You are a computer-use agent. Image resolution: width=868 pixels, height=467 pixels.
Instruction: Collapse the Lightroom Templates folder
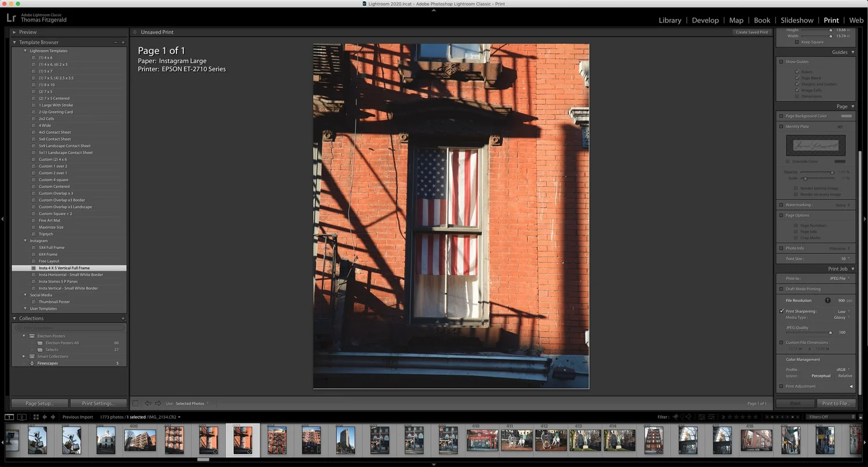[x=25, y=51]
